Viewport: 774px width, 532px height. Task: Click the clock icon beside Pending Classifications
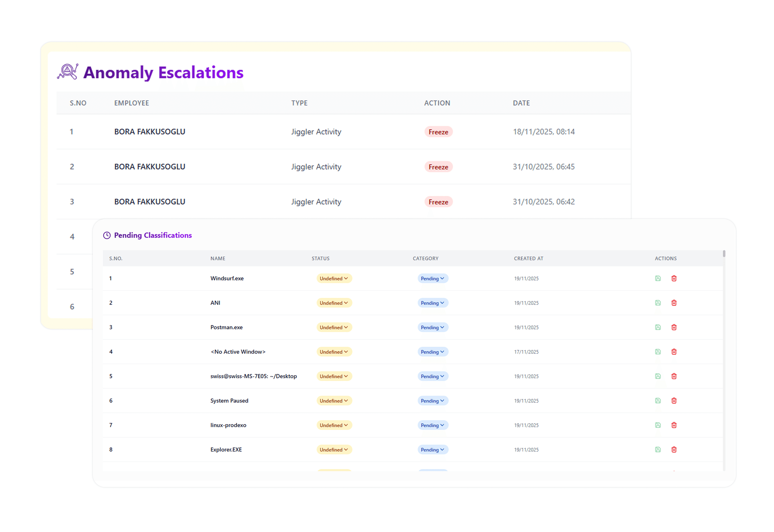click(107, 235)
